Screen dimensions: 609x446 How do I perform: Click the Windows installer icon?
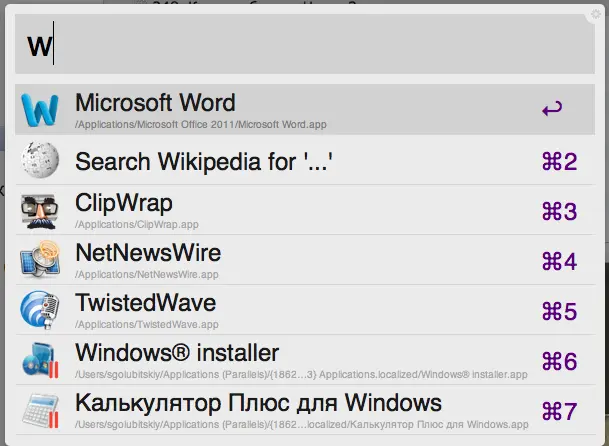tap(41, 360)
